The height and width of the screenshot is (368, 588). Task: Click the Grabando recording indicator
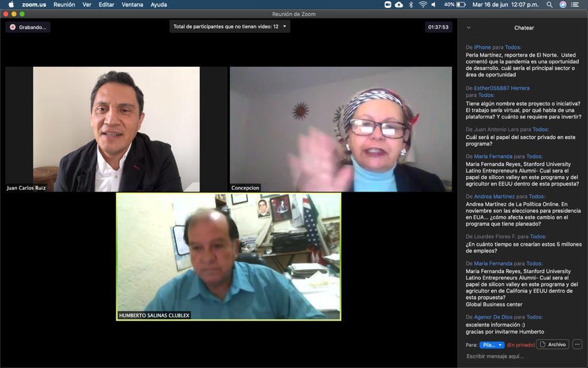pyautogui.click(x=28, y=27)
